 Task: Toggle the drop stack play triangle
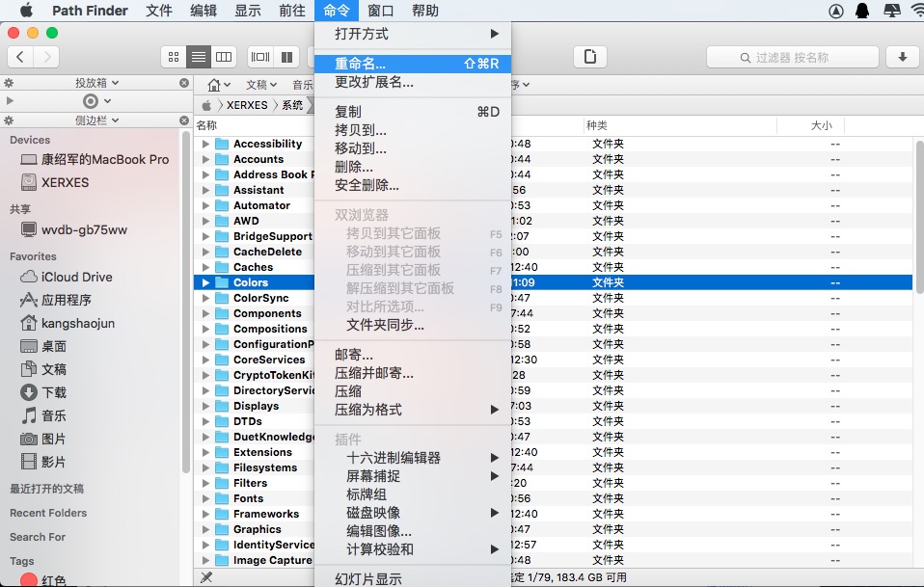8,100
